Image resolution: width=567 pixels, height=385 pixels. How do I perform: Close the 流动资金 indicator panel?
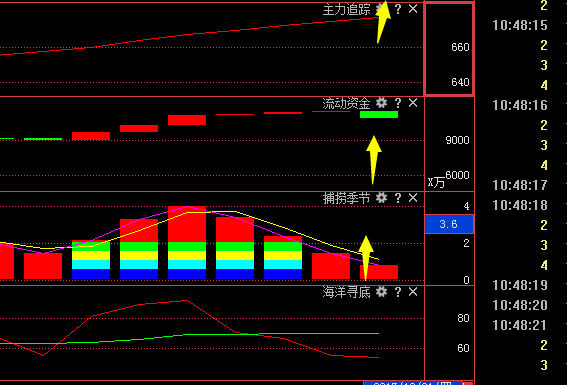click(x=413, y=103)
